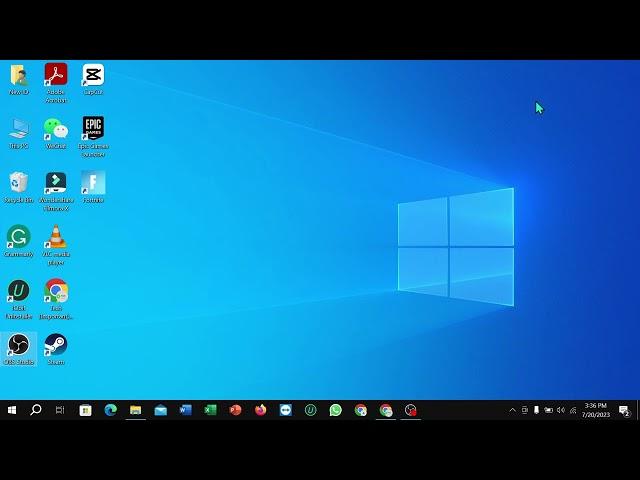This screenshot has height=480, width=640.
Task: Open TeamViewer from the taskbar
Action: tap(285, 410)
